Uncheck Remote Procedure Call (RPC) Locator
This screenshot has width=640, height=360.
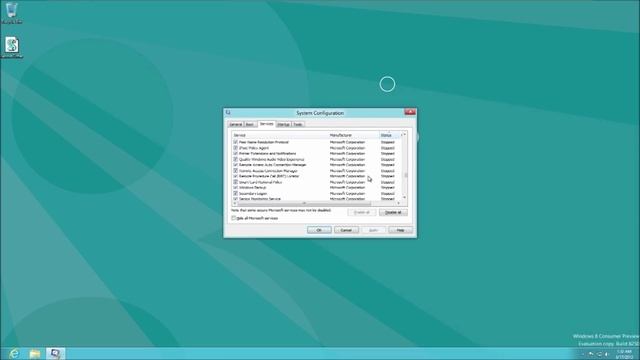[236, 176]
